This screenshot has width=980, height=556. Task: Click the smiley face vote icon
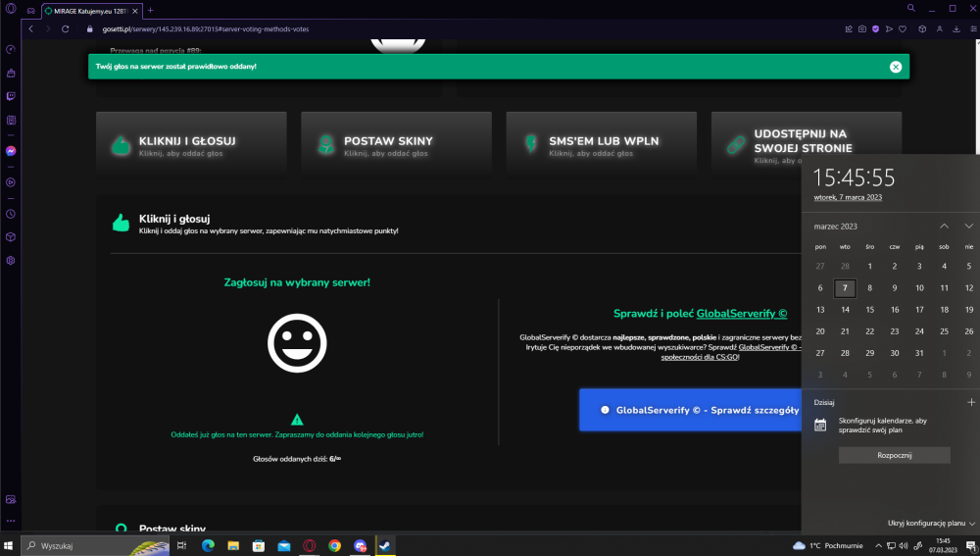[x=297, y=343]
